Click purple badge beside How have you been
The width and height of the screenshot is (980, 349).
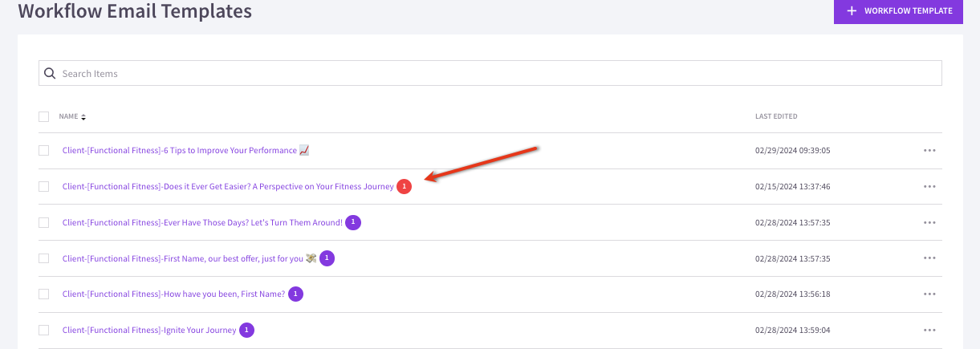click(x=295, y=294)
